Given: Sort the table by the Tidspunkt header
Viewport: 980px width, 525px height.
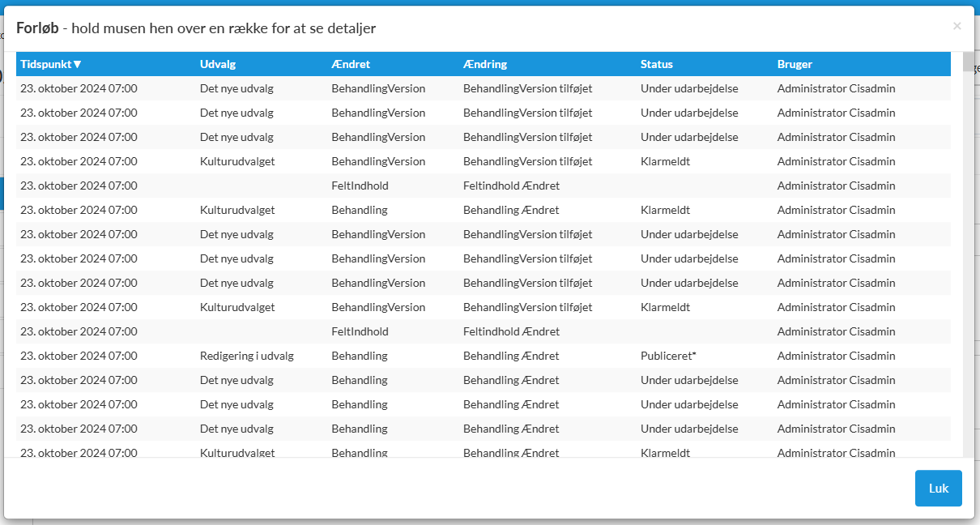Looking at the screenshot, I should pos(46,65).
